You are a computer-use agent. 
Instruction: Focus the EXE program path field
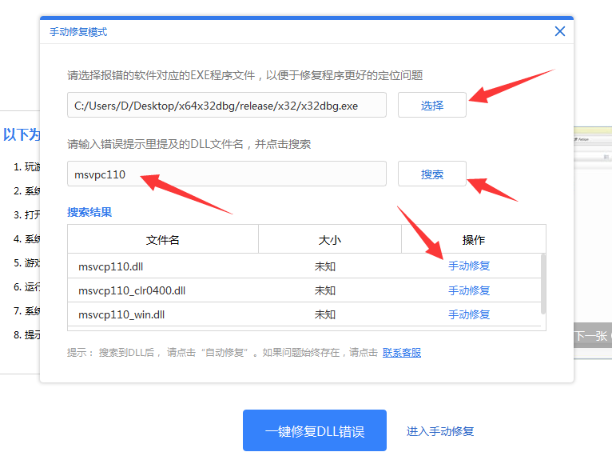[226, 105]
